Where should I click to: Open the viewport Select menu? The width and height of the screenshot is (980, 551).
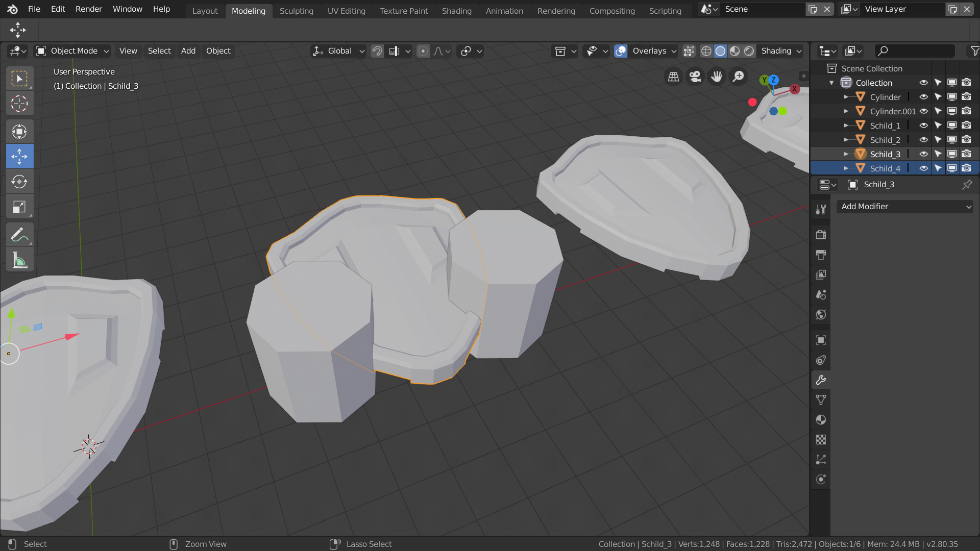[x=159, y=51]
